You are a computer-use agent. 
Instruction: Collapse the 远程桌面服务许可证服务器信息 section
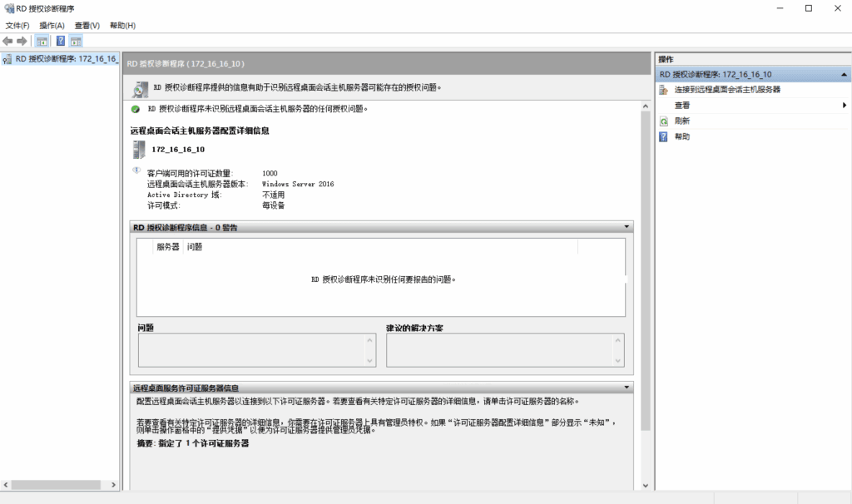point(626,388)
